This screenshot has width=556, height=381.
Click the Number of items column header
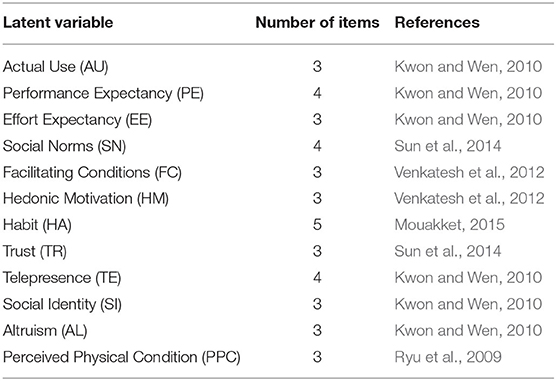tap(317, 23)
